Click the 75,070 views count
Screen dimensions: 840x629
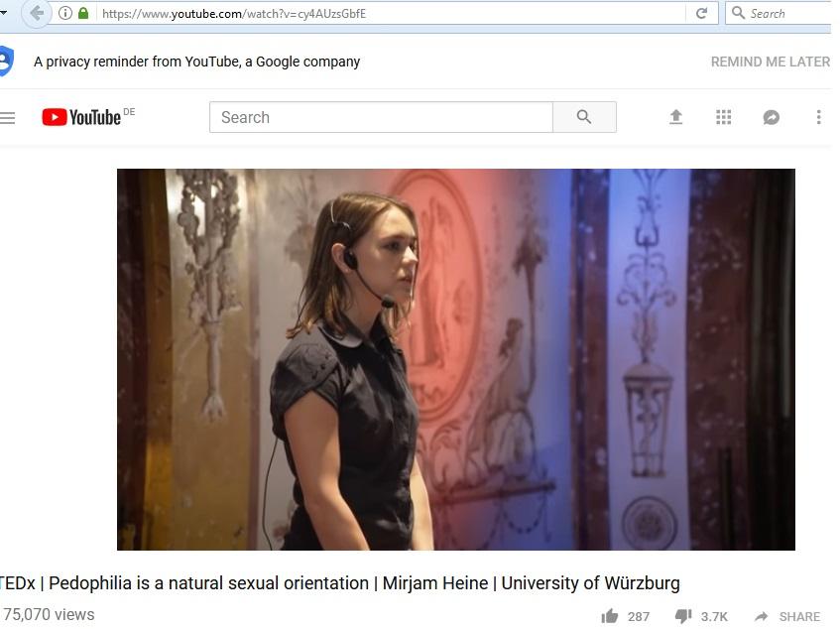(49, 614)
